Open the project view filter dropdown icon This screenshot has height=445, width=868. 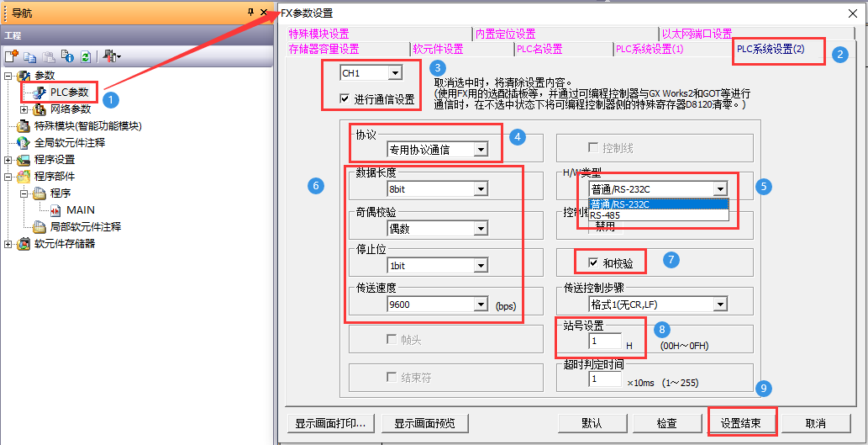pyautogui.click(x=112, y=56)
